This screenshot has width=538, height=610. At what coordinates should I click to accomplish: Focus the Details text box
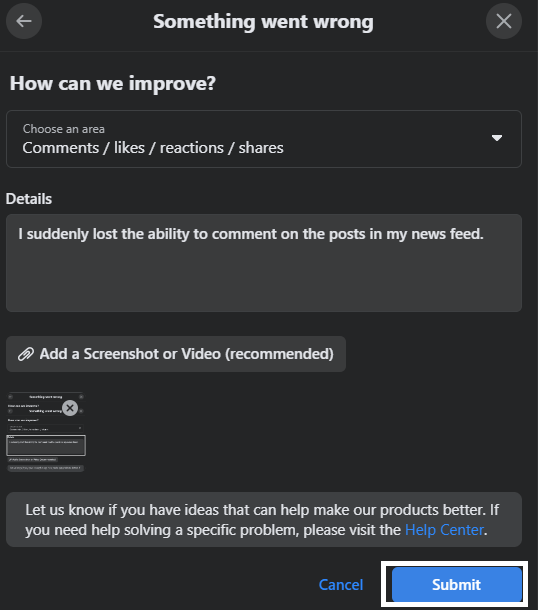click(x=264, y=263)
